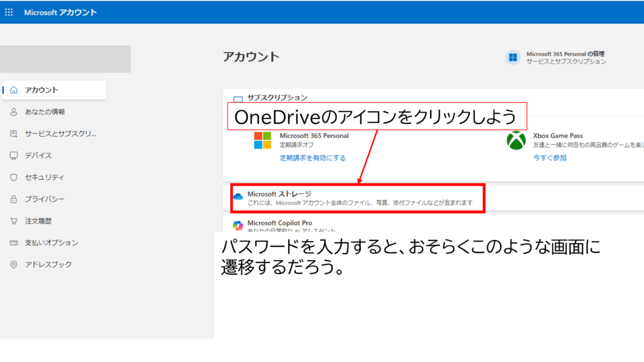
Task: Open the app launcher grid icon
Action: 9,13
